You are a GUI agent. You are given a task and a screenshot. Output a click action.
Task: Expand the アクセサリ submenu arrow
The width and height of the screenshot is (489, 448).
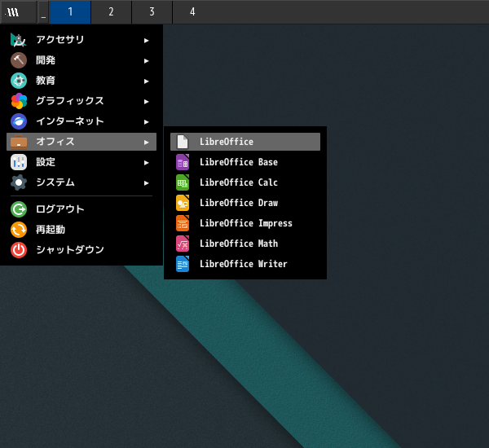click(147, 40)
